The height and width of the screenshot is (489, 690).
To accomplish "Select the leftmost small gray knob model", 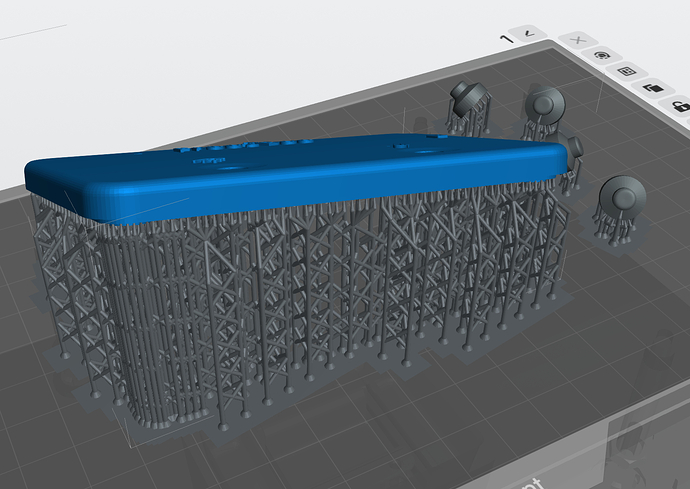I will click(x=467, y=95).
